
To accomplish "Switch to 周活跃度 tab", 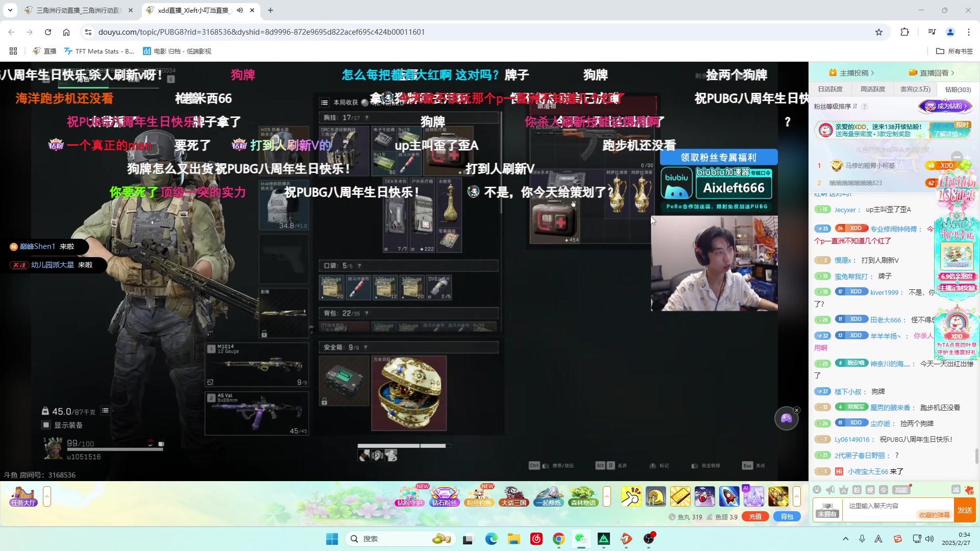I will click(x=873, y=89).
